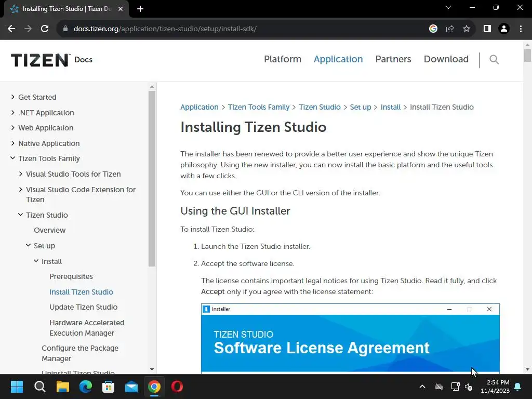
Task: Open the Platform menu
Action: 283,59
